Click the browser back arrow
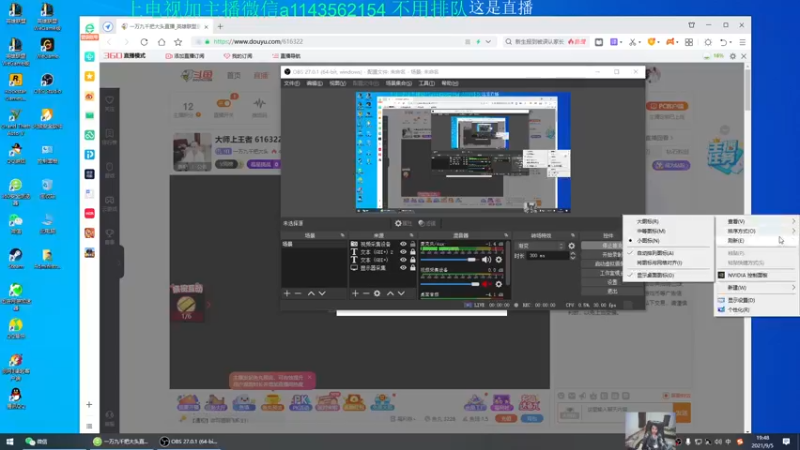 (109, 42)
